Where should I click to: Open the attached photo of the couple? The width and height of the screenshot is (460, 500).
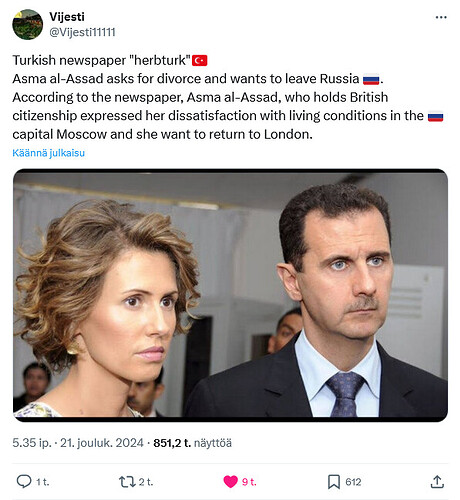point(230,295)
